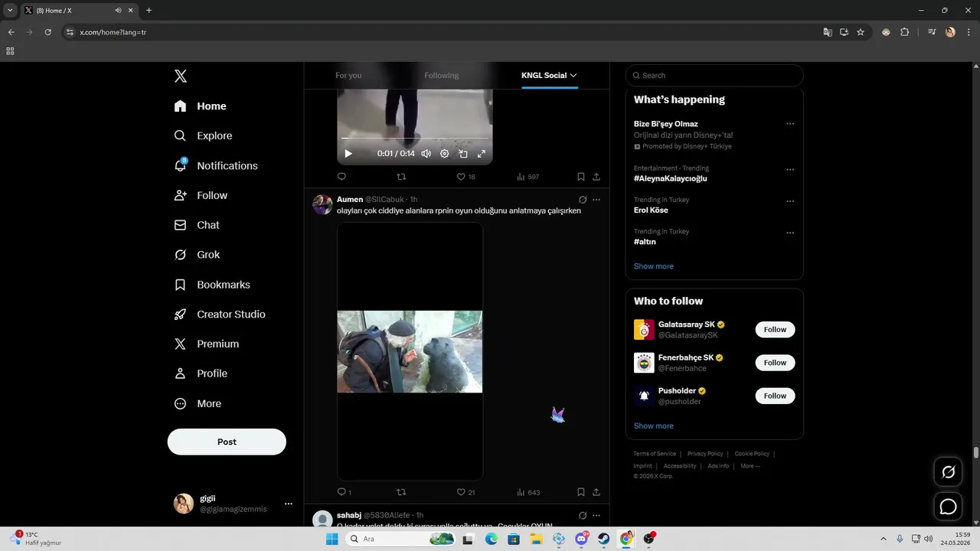980x551 pixels.
Task: Like Aumen's post with 21 likes
Action: (465, 492)
